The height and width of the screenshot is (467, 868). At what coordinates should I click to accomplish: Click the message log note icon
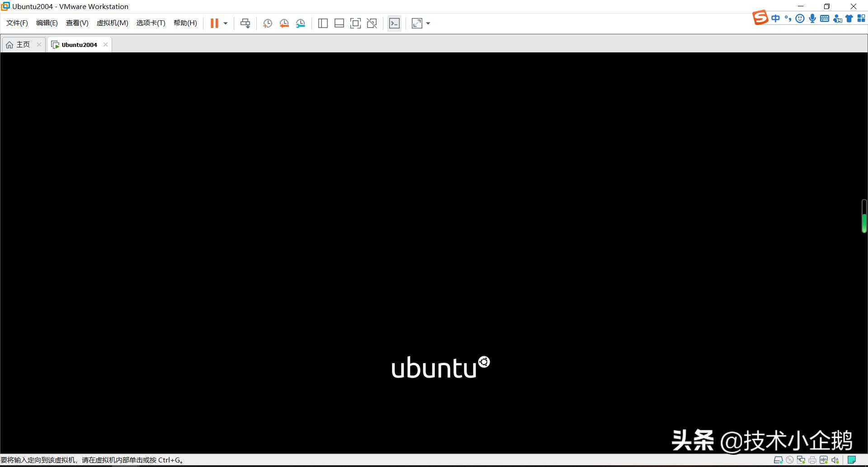tap(852, 460)
